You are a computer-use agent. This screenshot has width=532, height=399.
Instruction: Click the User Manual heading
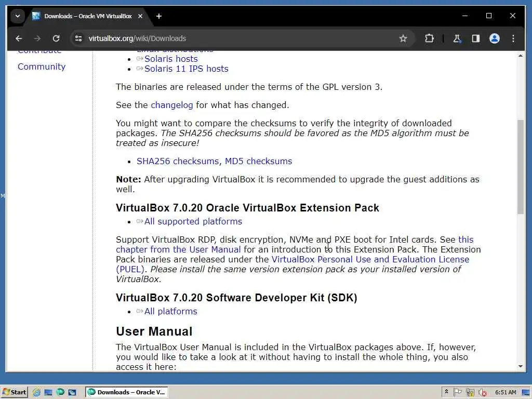pyautogui.click(x=154, y=331)
